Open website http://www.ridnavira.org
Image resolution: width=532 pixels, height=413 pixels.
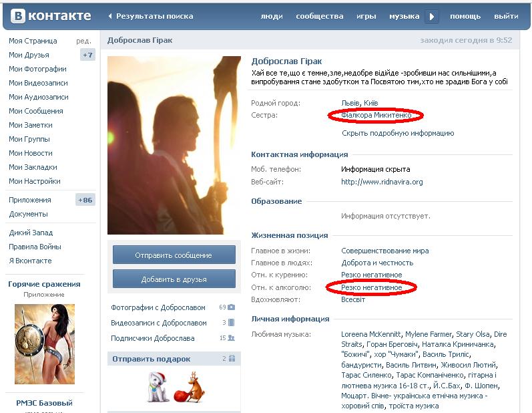[382, 182]
